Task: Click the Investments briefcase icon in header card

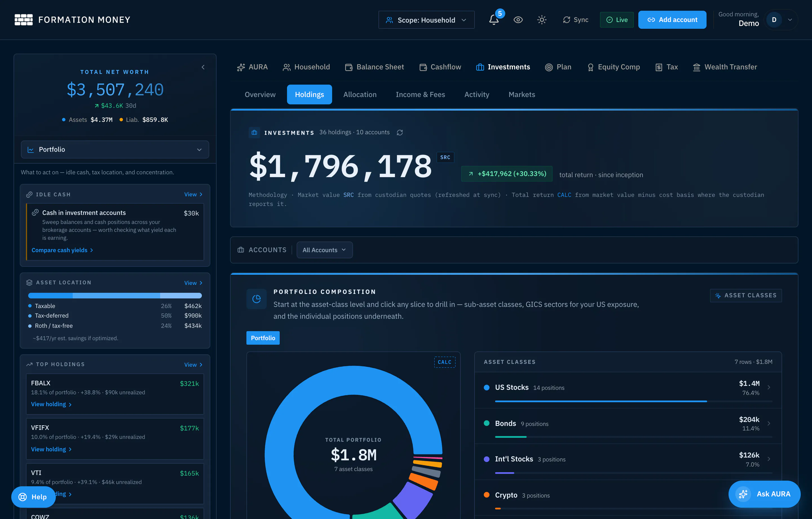Action: 254,133
